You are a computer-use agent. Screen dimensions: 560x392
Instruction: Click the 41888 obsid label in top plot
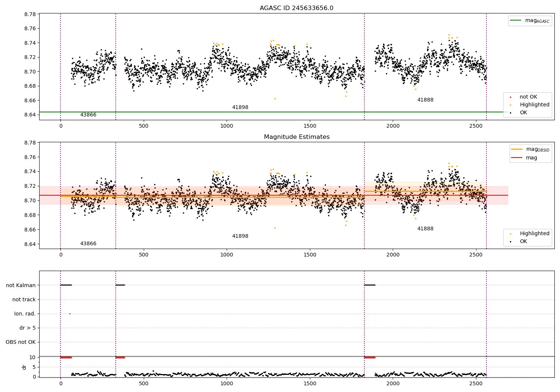click(425, 100)
